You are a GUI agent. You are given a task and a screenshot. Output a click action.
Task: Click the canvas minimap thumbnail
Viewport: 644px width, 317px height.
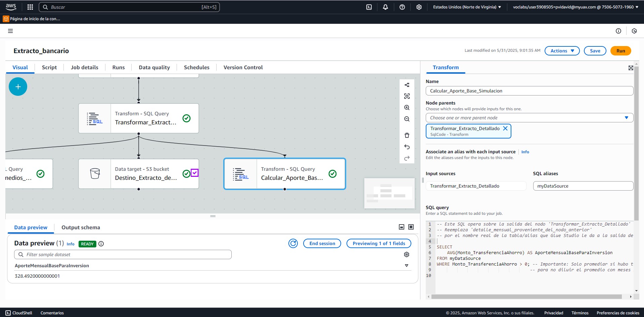[389, 193]
